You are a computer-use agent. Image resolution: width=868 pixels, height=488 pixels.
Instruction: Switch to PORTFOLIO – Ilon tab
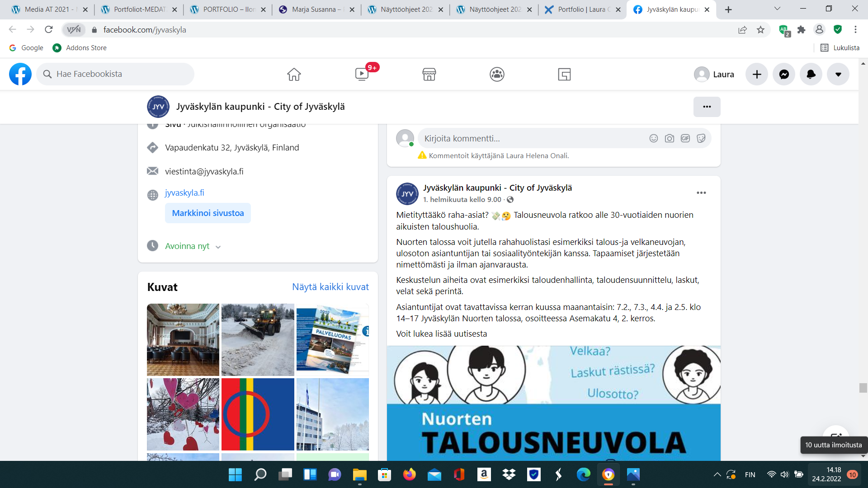tap(227, 9)
